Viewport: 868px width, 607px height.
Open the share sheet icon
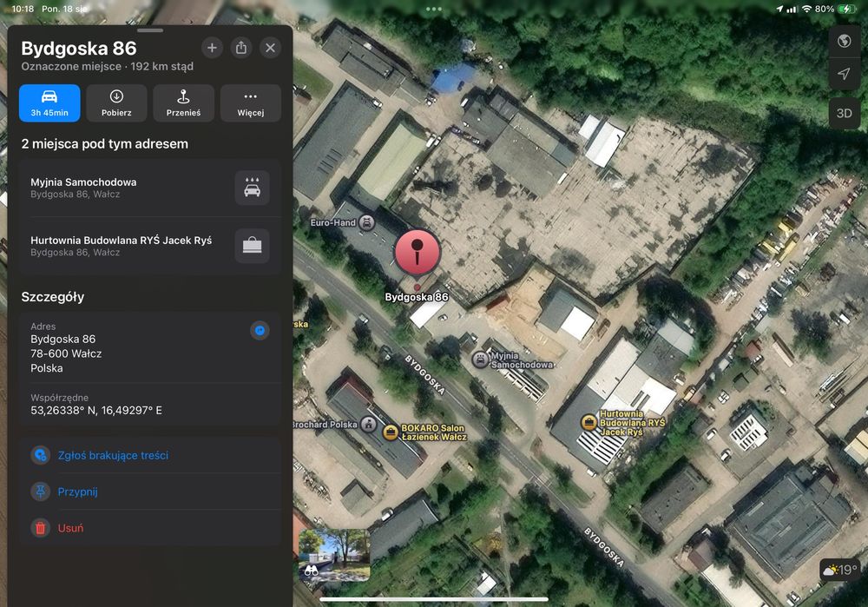[241, 48]
